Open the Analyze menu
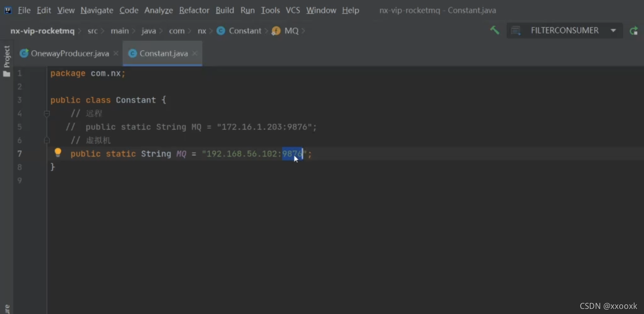 158,10
